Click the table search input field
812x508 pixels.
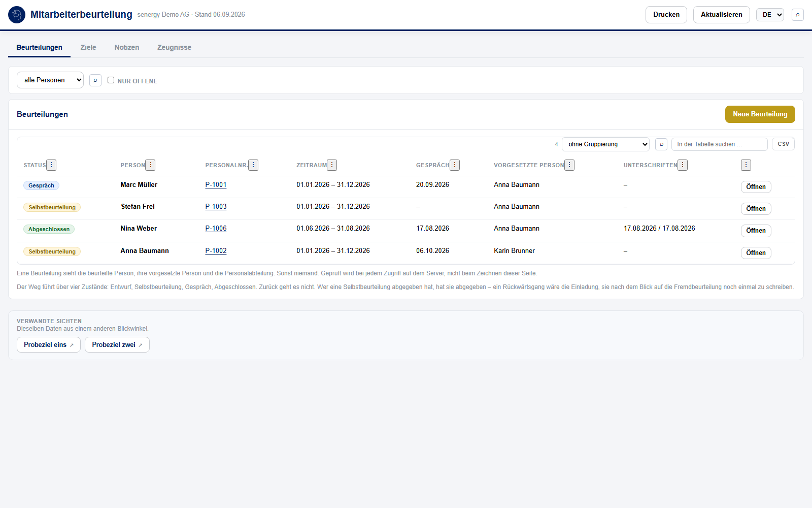[720, 144]
